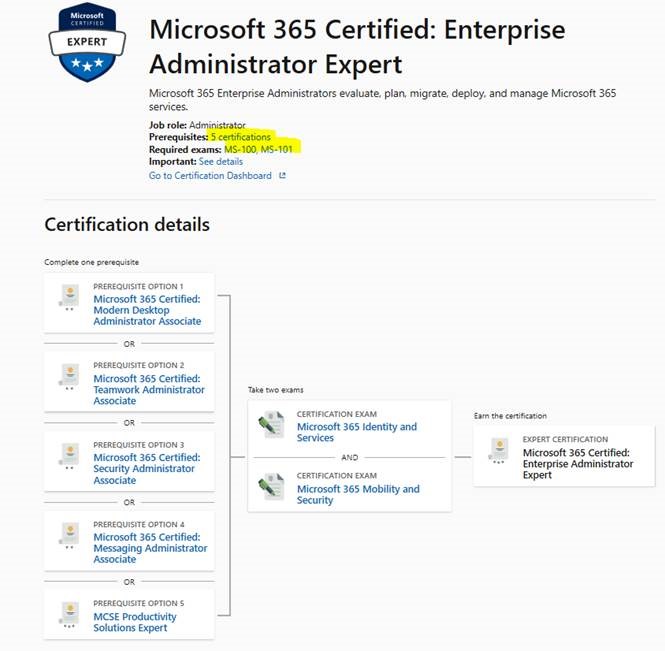Screen dimensions: 665x651
Task: Click the Mobility and Security exam icon
Action: point(271,487)
